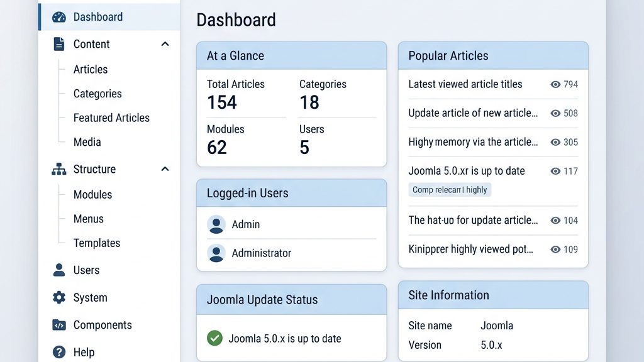The height and width of the screenshot is (362, 644).
Task: Open Components via the code icon
Action: (x=59, y=325)
